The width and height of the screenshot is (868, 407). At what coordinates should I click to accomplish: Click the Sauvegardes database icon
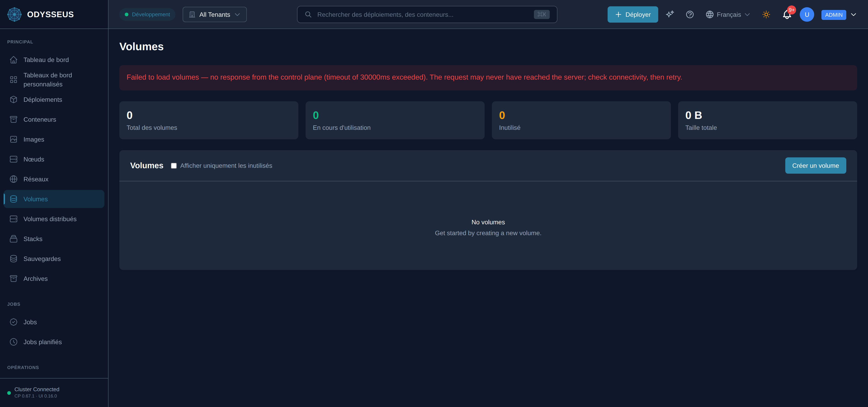coord(14,258)
